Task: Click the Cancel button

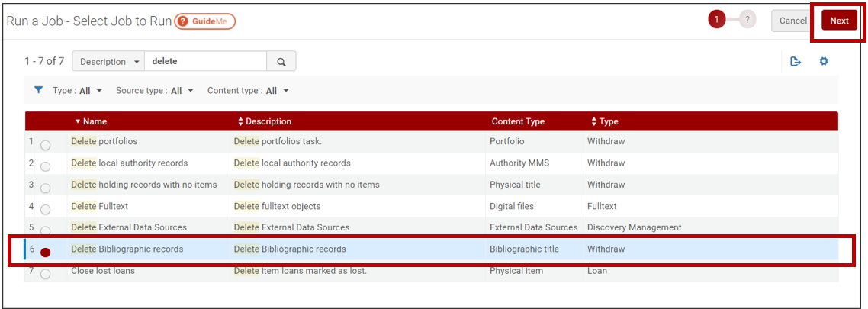Action: 792,21
